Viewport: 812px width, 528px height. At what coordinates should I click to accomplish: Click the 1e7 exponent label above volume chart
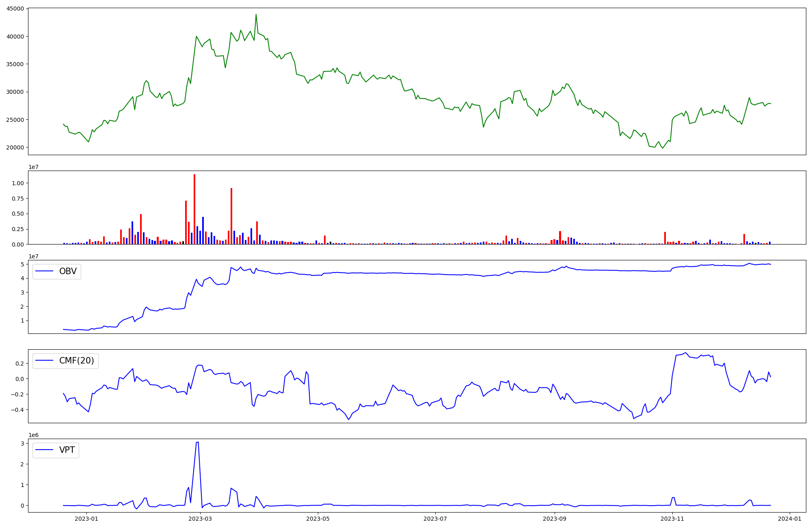pyautogui.click(x=33, y=167)
